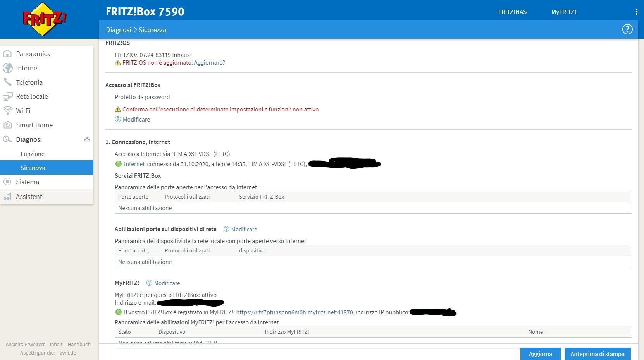Click '1. Connessione, Internet' heading
This screenshot has height=360, width=644.
point(138,142)
